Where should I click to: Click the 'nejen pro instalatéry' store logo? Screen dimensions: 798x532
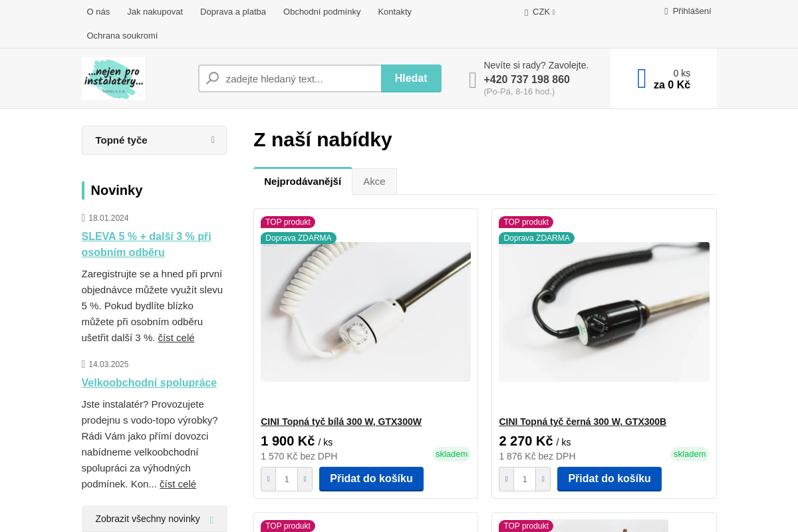click(x=112, y=78)
